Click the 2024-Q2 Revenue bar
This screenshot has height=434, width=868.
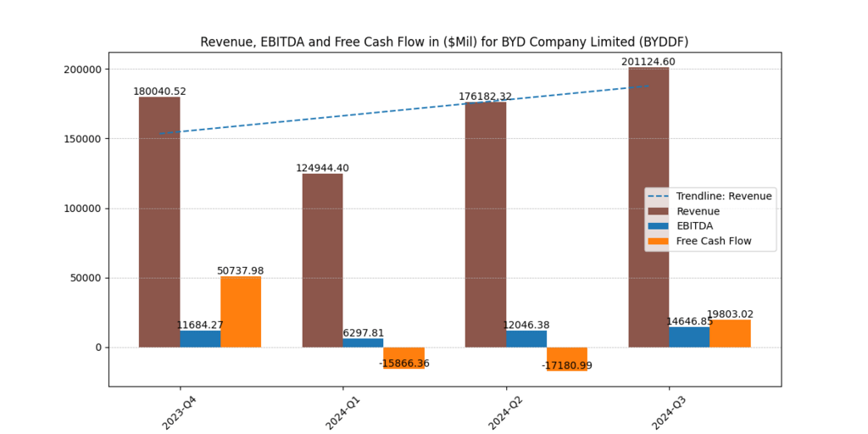(486, 225)
